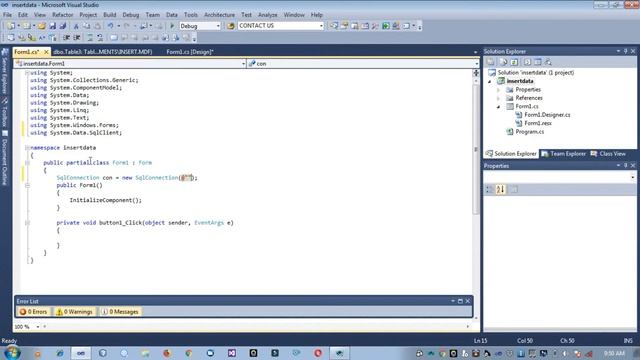Click the Cut scissors icon
The height and width of the screenshot is (360, 640).
76,26
